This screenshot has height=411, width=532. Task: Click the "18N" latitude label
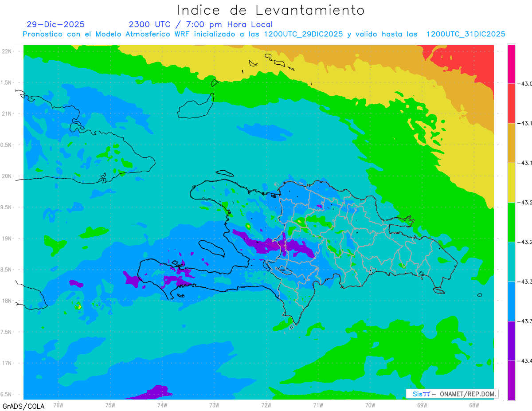click(x=7, y=301)
